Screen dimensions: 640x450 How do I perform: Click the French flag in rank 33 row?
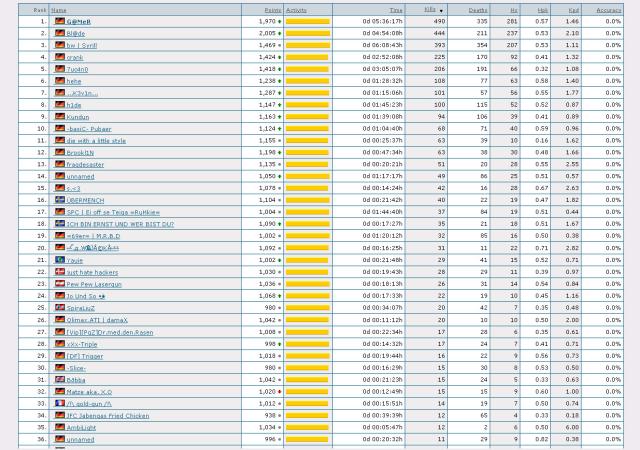pos(59,403)
